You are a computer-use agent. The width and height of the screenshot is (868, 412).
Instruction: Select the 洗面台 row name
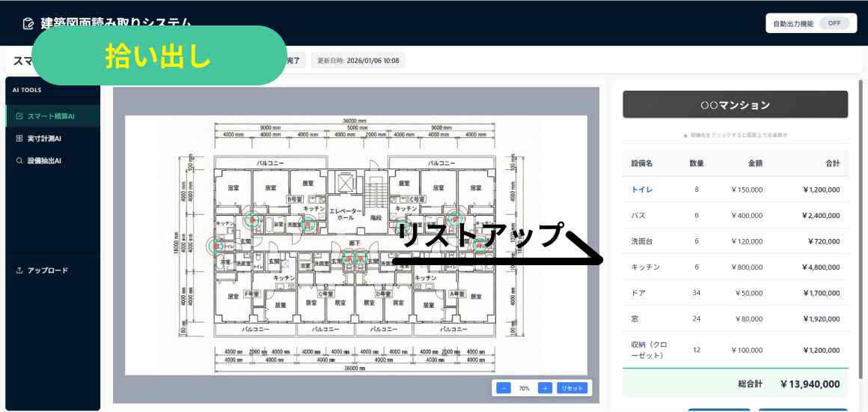[642, 241]
